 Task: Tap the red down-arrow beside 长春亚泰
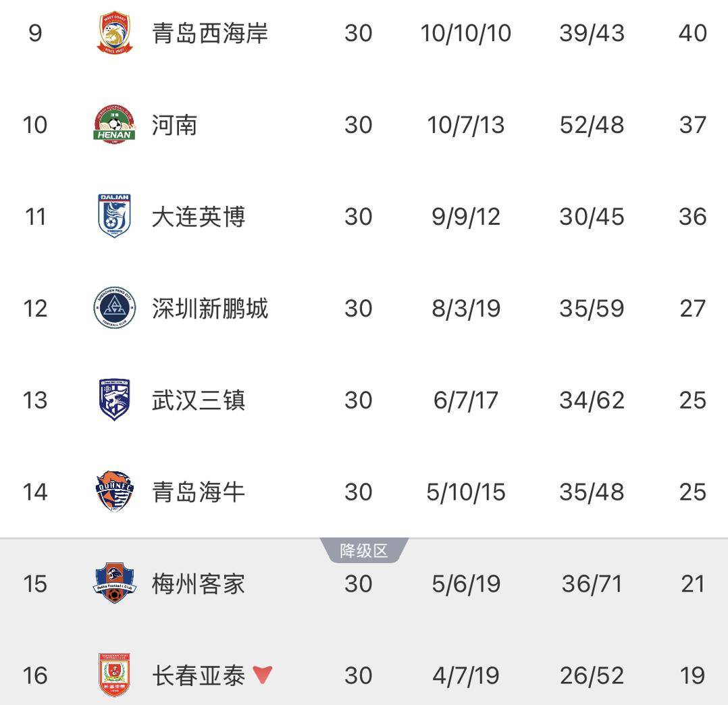263,675
